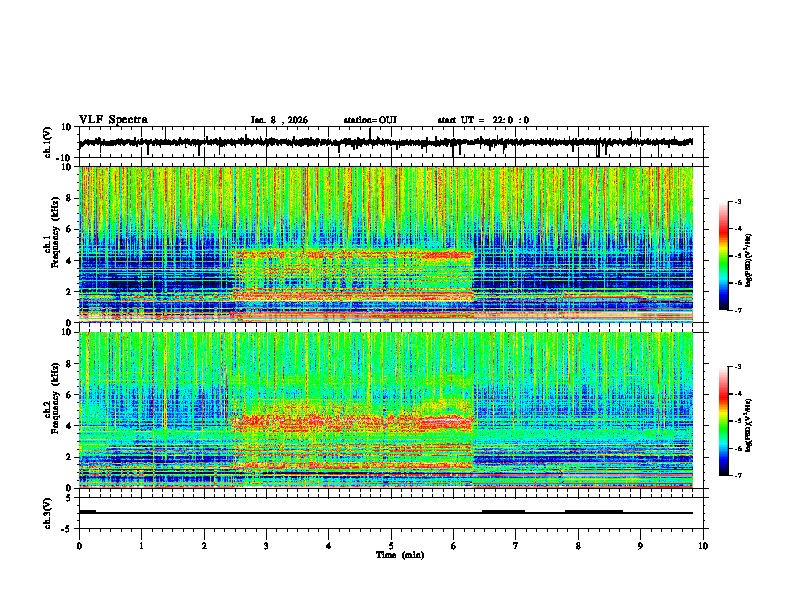The width and height of the screenshot is (792, 612).
Task: Select the date label "Jan. 8, 2026"
Action: (279, 120)
